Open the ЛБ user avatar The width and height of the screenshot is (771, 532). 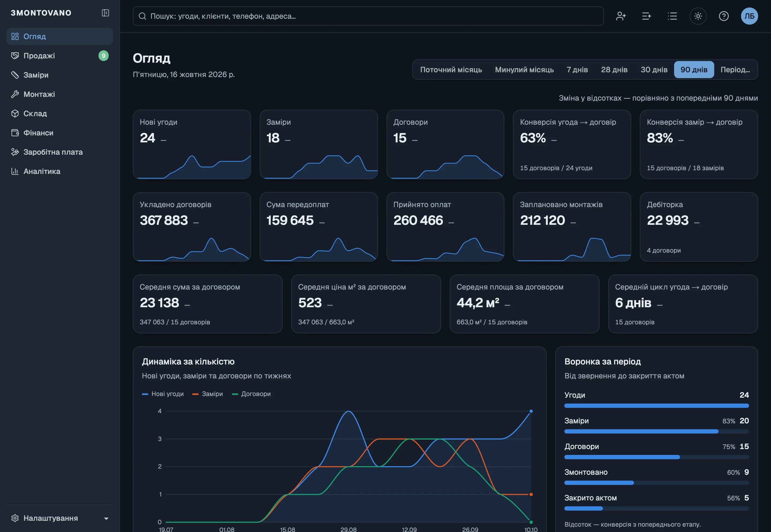pyautogui.click(x=749, y=16)
